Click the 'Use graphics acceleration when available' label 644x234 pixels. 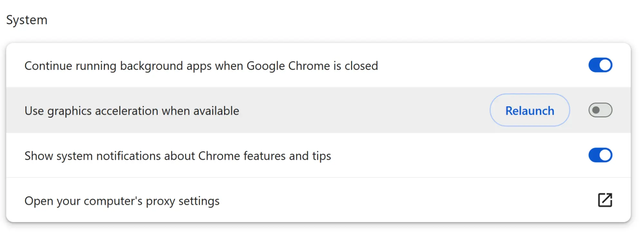tap(132, 111)
